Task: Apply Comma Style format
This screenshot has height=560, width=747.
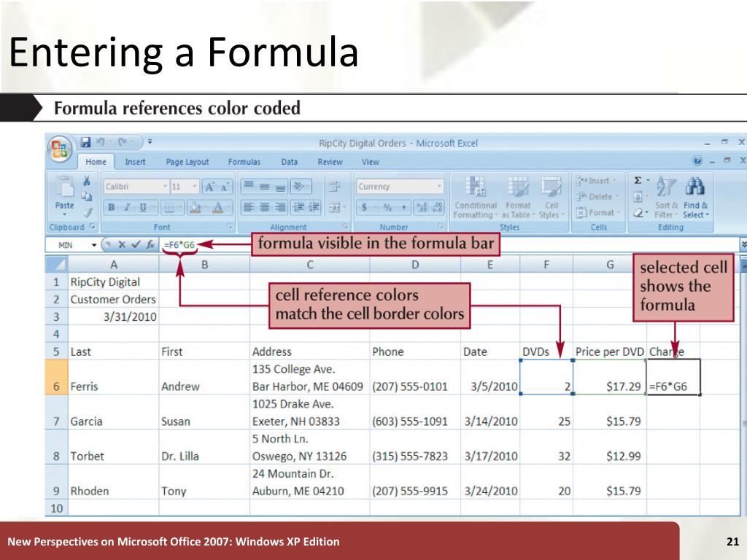Action: click(403, 207)
